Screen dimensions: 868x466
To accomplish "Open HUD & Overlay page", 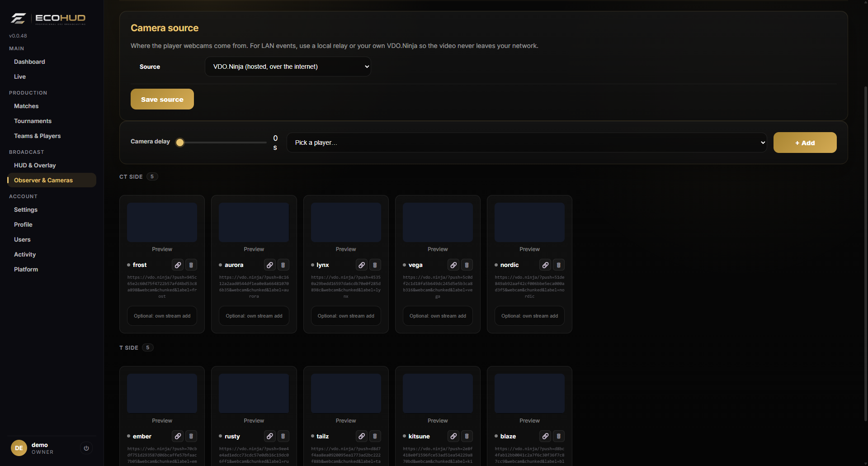I will click(x=35, y=165).
